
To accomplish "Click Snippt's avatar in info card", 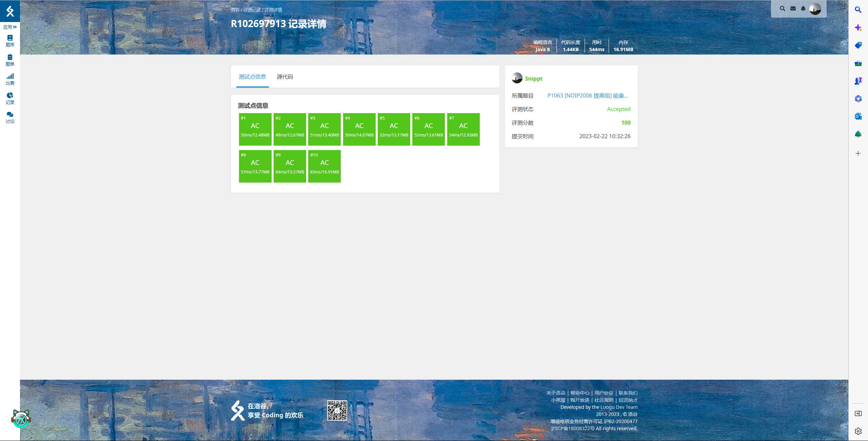I will tap(517, 78).
